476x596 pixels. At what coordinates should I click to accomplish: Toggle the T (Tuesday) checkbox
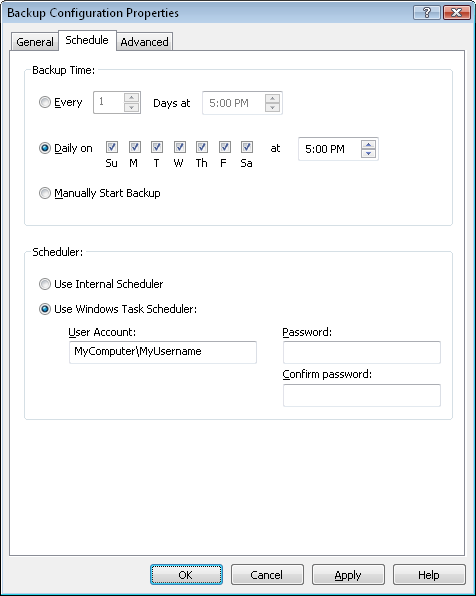157,147
